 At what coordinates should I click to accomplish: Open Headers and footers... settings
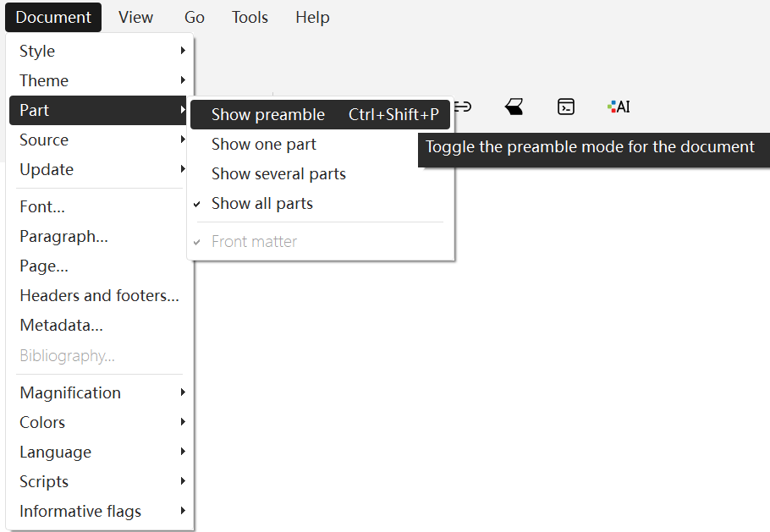pos(99,296)
